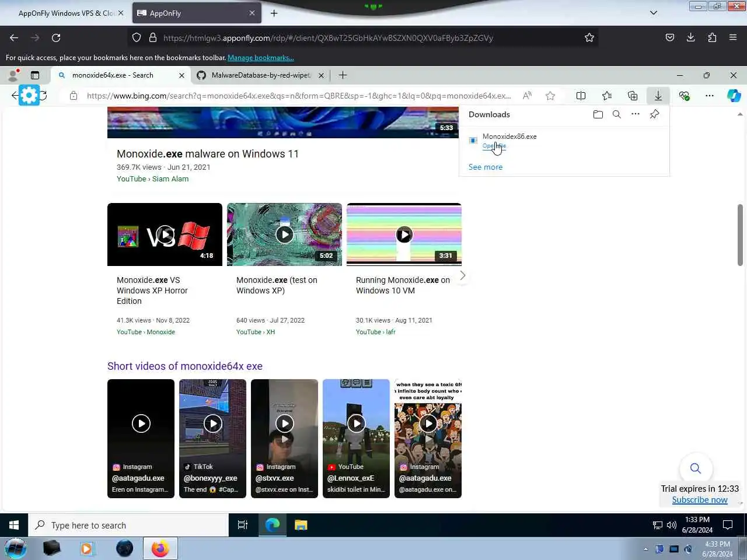Play Running Monoxide.exe on Windows 10 VM video

(x=404, y=235)
